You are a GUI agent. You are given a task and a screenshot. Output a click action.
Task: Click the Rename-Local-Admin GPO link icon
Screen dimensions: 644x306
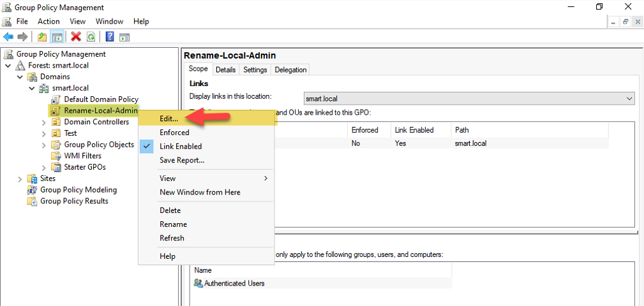click(56, 111)
